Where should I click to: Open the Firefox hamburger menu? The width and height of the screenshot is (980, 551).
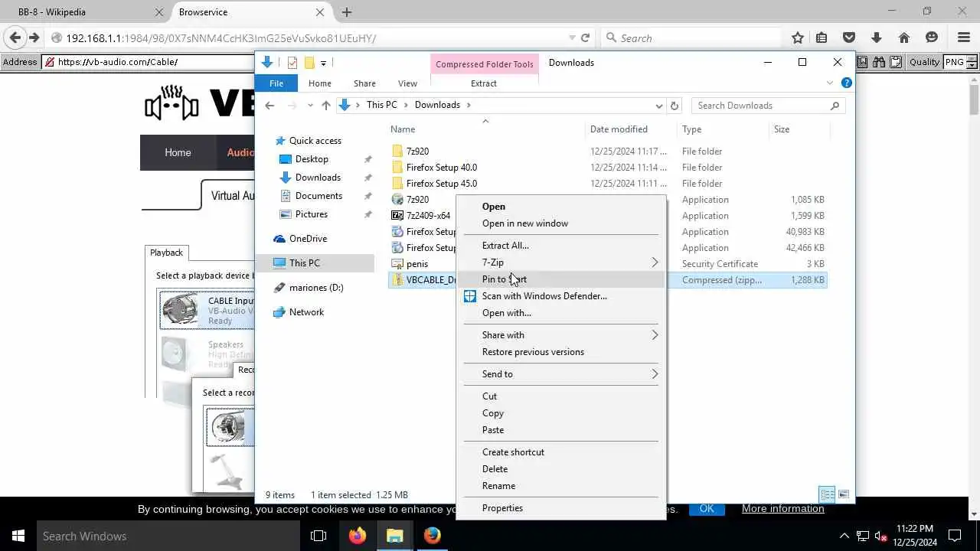point(964,37)
